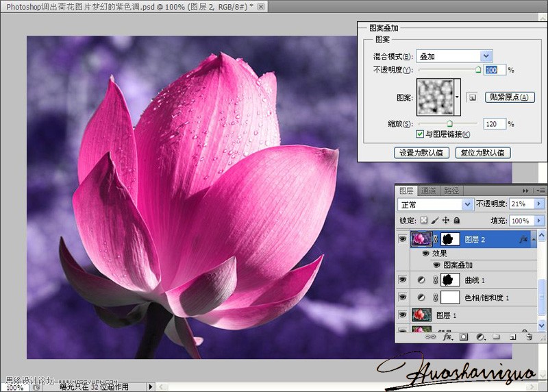The image size is (548, 392).
Task: Click the mask link icon on 图层 2
Action: 436,239
